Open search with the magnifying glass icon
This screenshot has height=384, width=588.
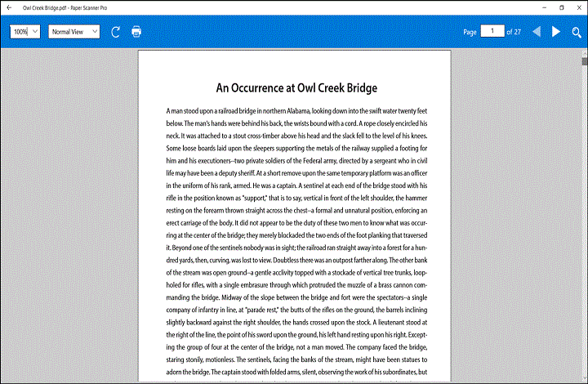577,32
